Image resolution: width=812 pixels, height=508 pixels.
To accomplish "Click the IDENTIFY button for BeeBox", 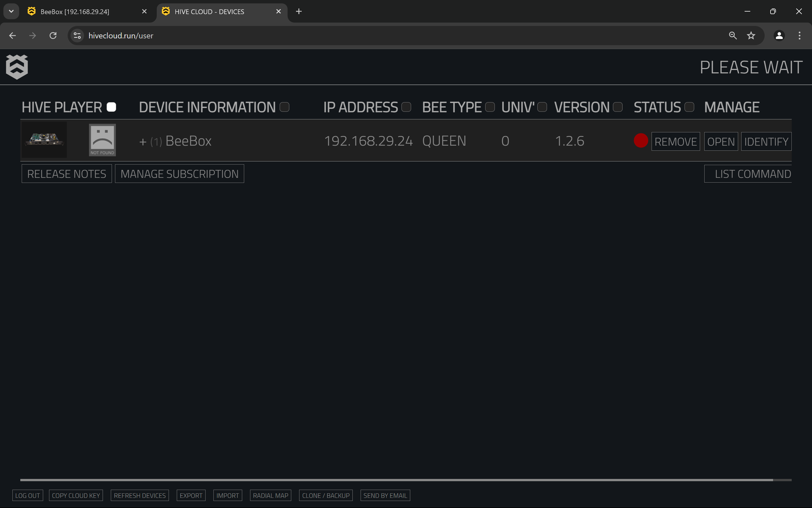I will [766, 141].
